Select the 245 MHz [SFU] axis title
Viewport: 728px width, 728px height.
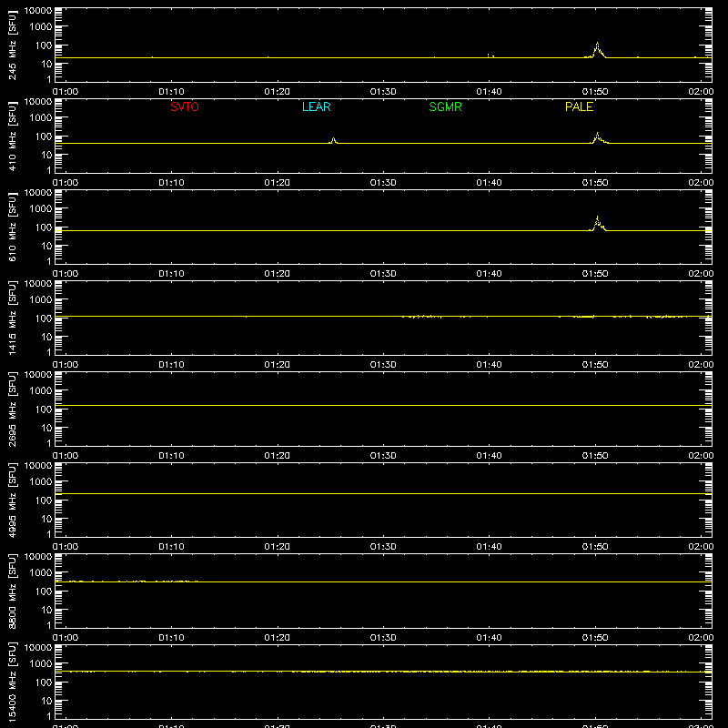pos(13,45)
